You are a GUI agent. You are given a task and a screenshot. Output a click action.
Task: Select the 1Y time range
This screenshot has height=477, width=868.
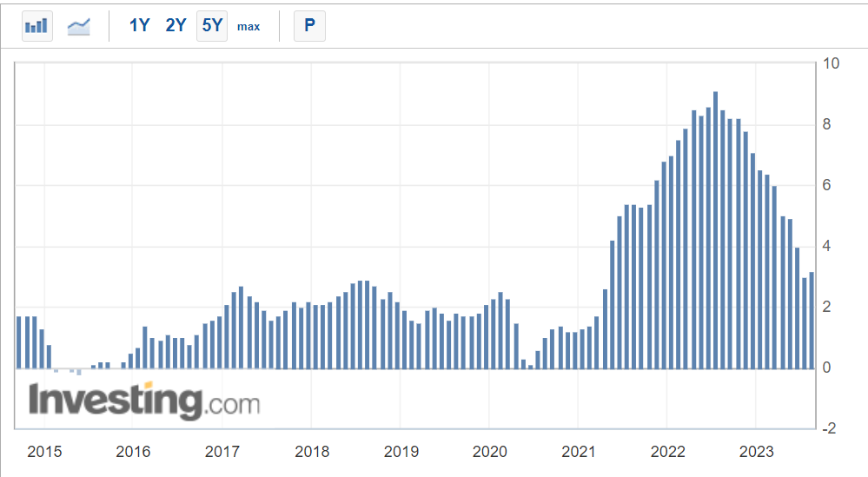tap(140, 25)
